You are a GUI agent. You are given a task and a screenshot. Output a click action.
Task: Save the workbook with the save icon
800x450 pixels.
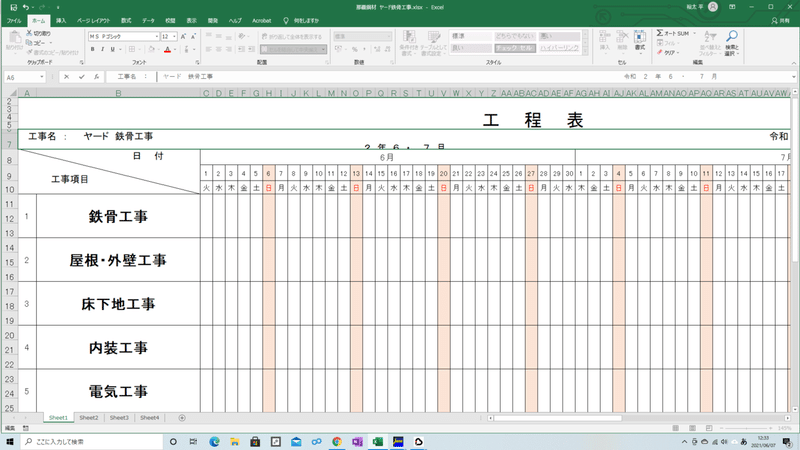14,7
